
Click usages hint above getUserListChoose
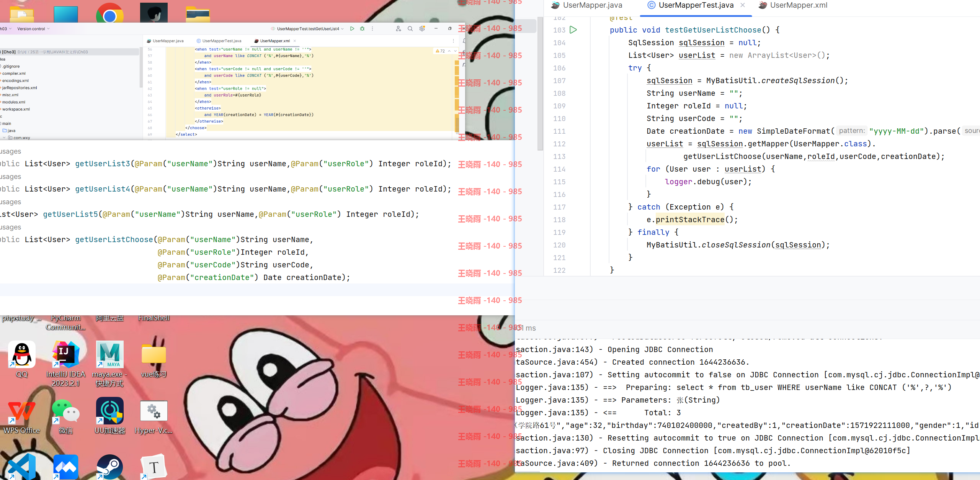click(x=10, y=227)
